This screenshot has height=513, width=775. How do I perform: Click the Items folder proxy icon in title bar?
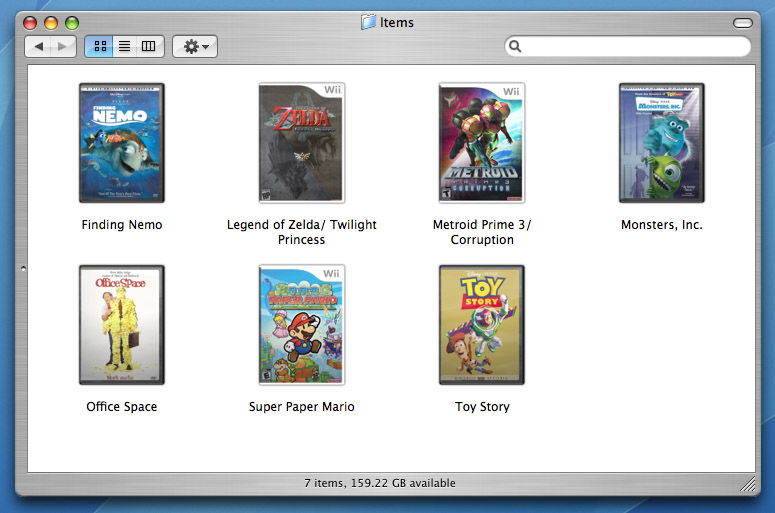click(x=368, y=22)
